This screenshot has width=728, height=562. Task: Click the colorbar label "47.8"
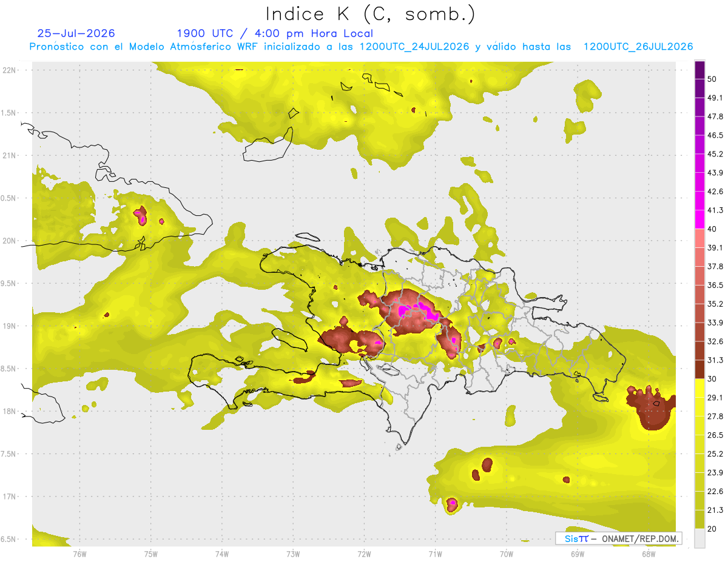click(715, 116)
